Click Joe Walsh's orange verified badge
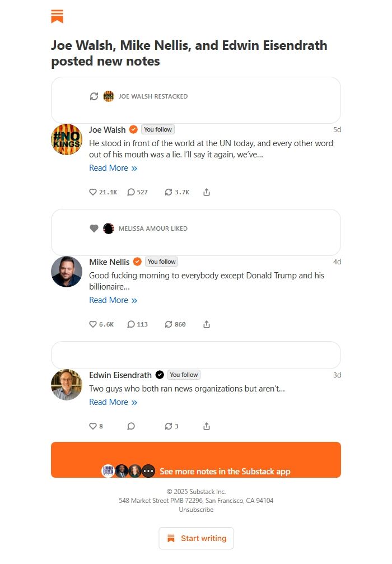 (133, 129)
